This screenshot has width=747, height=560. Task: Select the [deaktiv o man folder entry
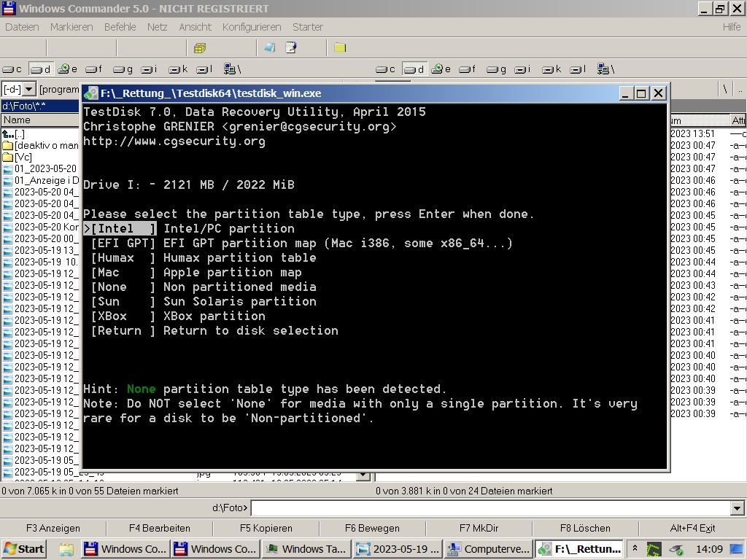(x=41, y=146)
